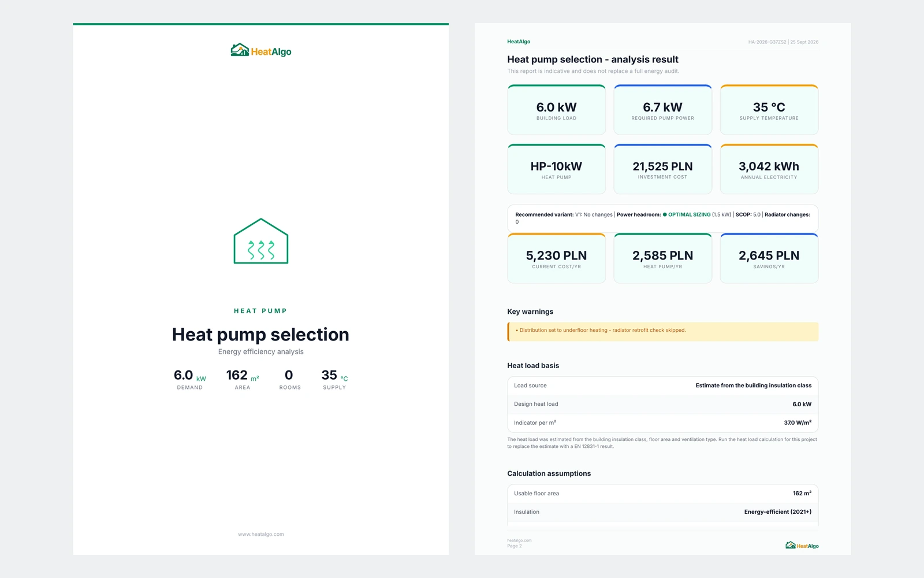This screenshot has height=578, width=924.
Task: Click 'Estimate from the building insulation class' value
Action: [x=754, y=386]
